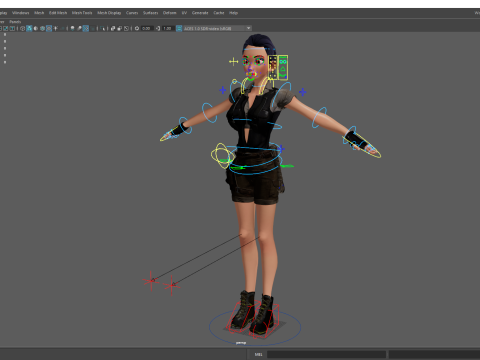
Task: Toggle the X-ray joints icon
Action: 126,28
